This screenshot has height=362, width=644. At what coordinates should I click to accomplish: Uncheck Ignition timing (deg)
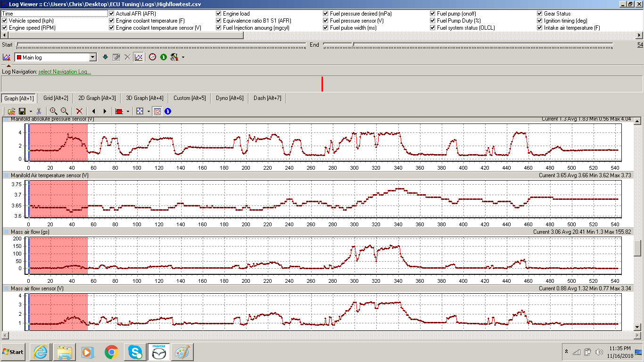point(540,21)
